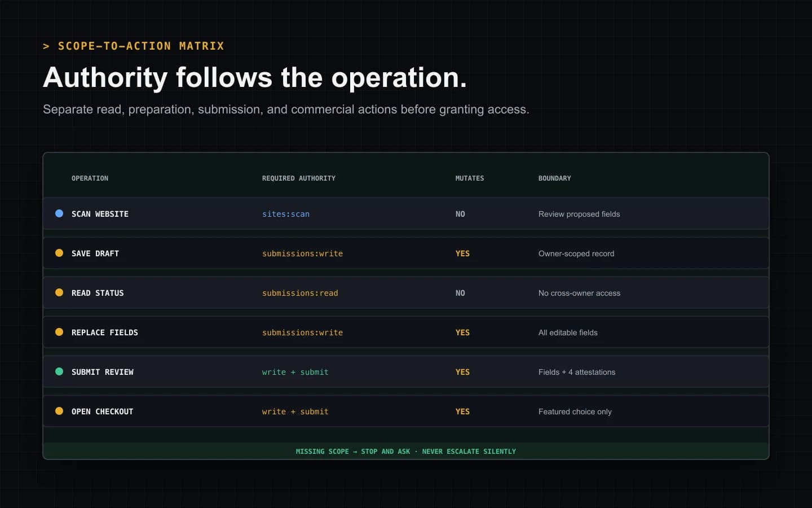Image resolution: width=812 pixels, height=508 pixels.
Task: Click the Review proposed fields boundary text
Action: 579,214
